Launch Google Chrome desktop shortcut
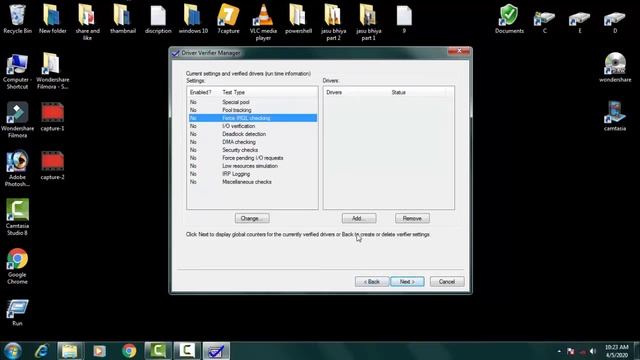 [x=17, y=266]
